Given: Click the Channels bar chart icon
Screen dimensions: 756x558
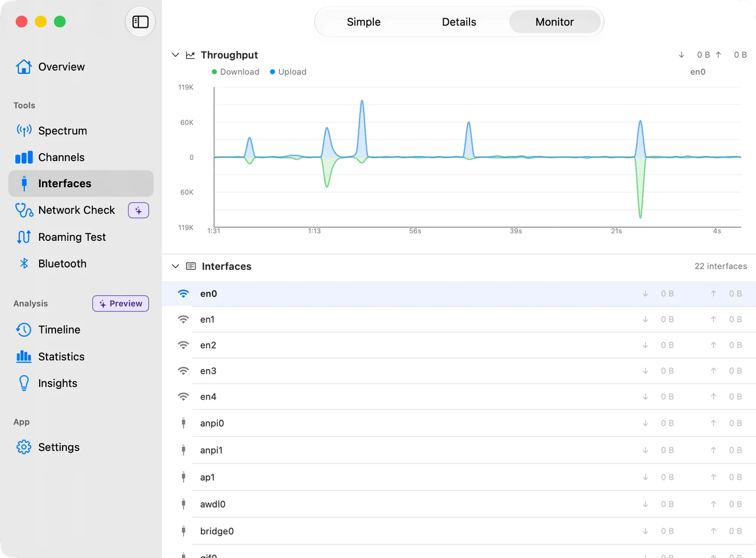Looking at the screenshot, I should coord(24,157).
